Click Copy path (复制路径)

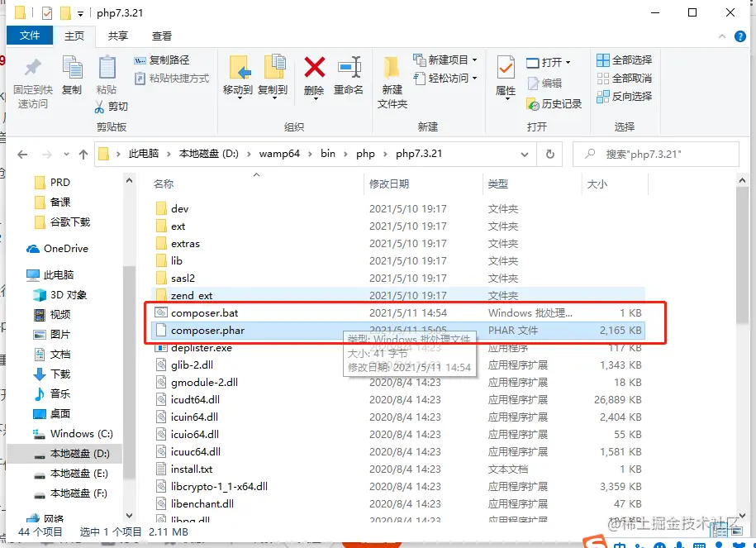click(x=161, y=60)
